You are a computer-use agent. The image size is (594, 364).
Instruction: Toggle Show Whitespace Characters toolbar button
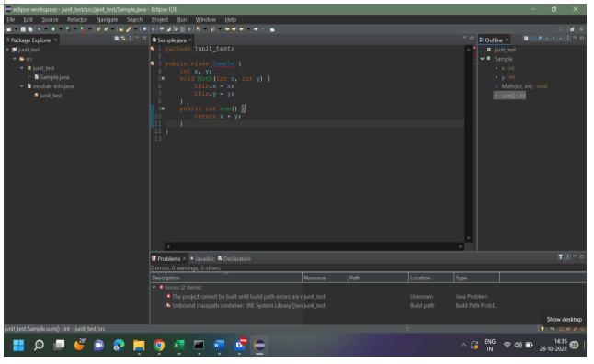click(189, 29)
